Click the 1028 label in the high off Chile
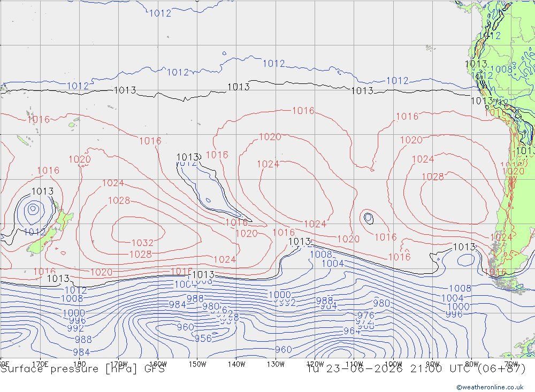The height and width of the screenshot is (392, 535). [x=433, y=176]
